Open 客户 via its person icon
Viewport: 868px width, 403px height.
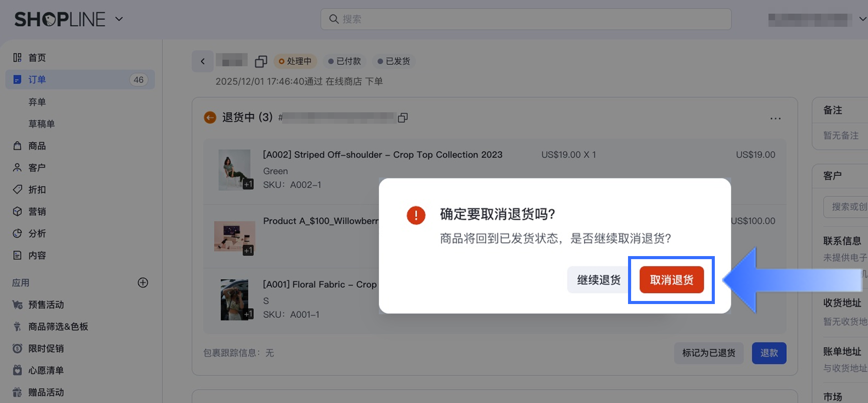click(x=17, y=168)
